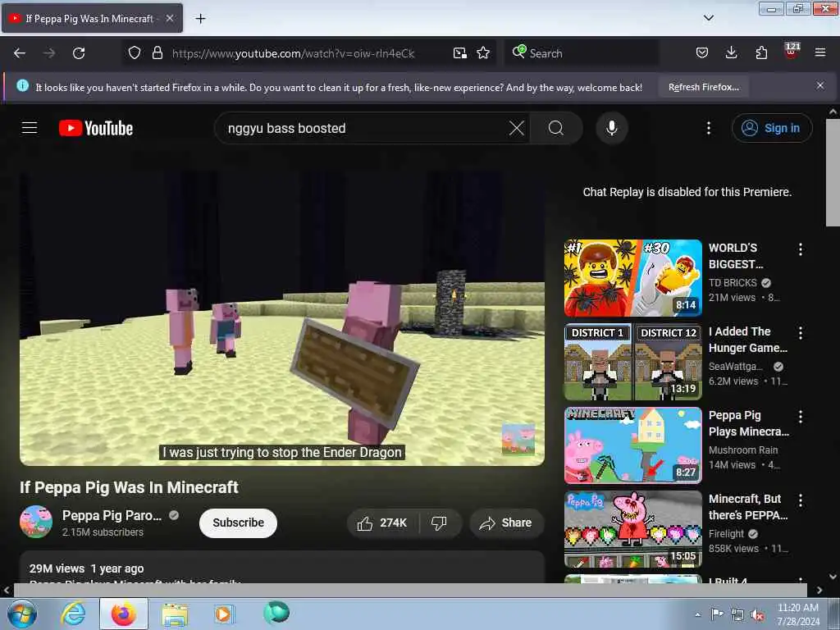Click channel watermark in video corner
840x630 pixels.
pyautogui.click(x=518, y=440)
